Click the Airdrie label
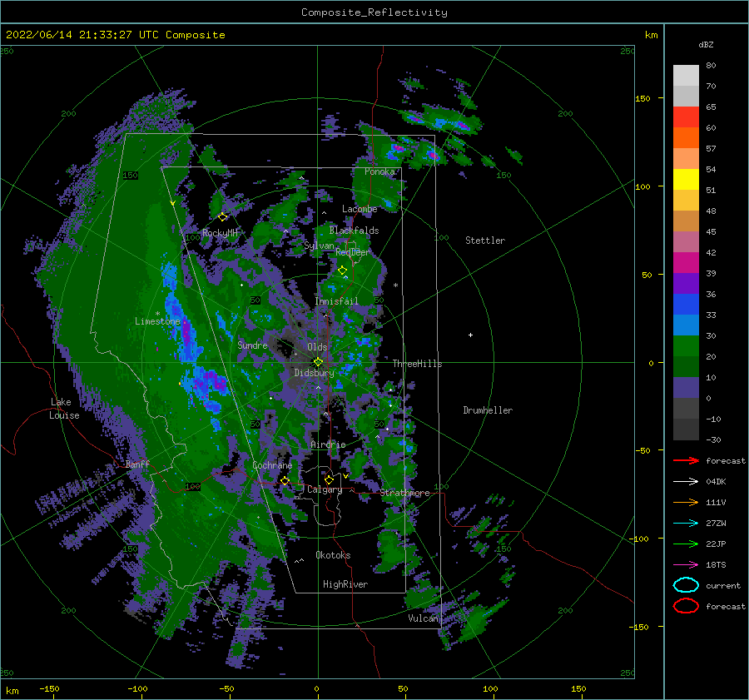The height and width of the screenshot is (700, 749). (328, 444)
